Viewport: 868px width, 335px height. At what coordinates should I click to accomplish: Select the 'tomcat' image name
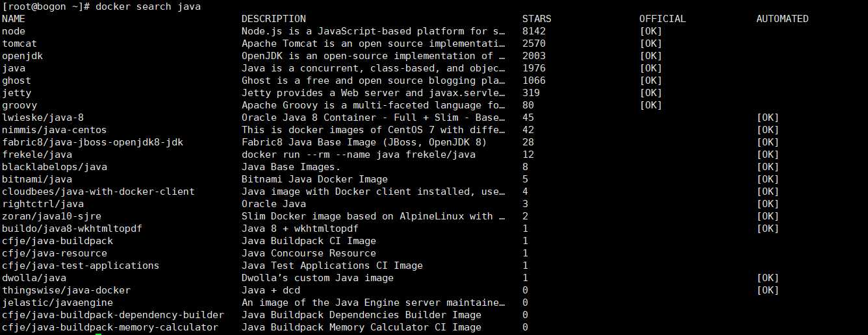pos(19,43)
